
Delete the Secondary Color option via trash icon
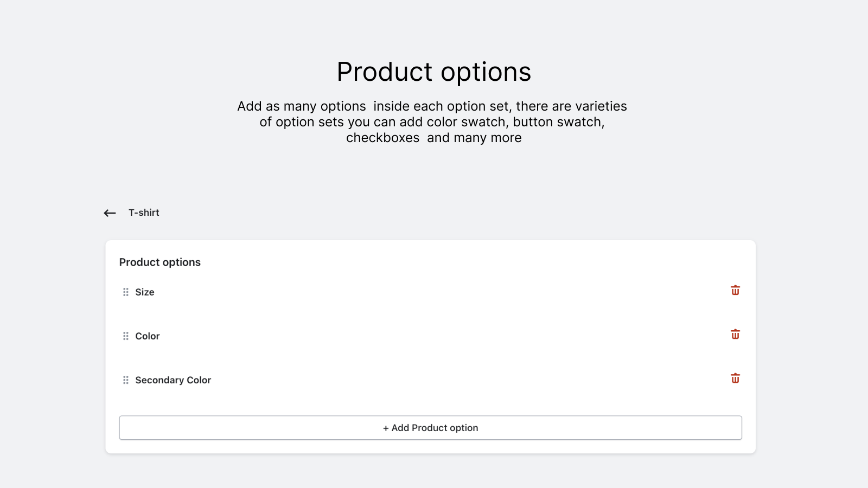click(x=735, y=378)
